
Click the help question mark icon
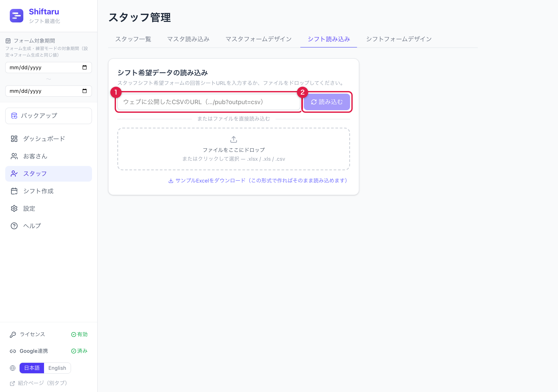pyautogui.click(x=14, y=226)
